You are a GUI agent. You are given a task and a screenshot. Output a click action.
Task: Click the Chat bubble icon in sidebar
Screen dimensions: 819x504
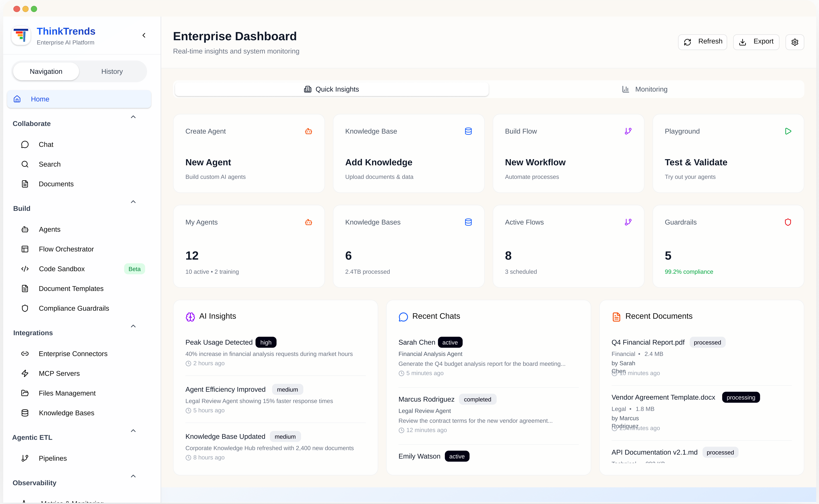click(25, 144)
